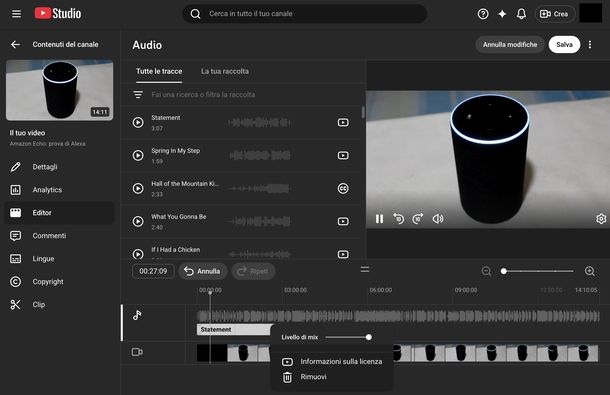Open the hamburger navigation menu
The width and height of the screenshot is (610, 395).
point(16,14)
